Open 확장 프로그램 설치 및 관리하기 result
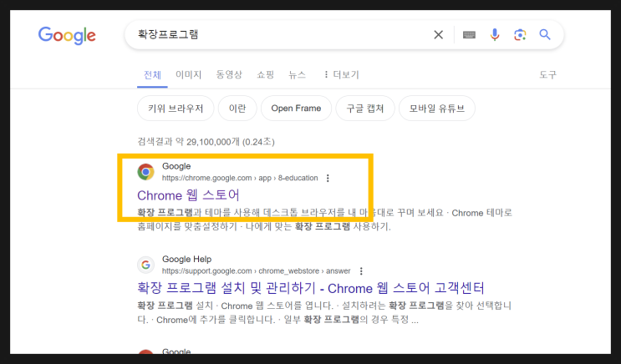 click(311, 288)
